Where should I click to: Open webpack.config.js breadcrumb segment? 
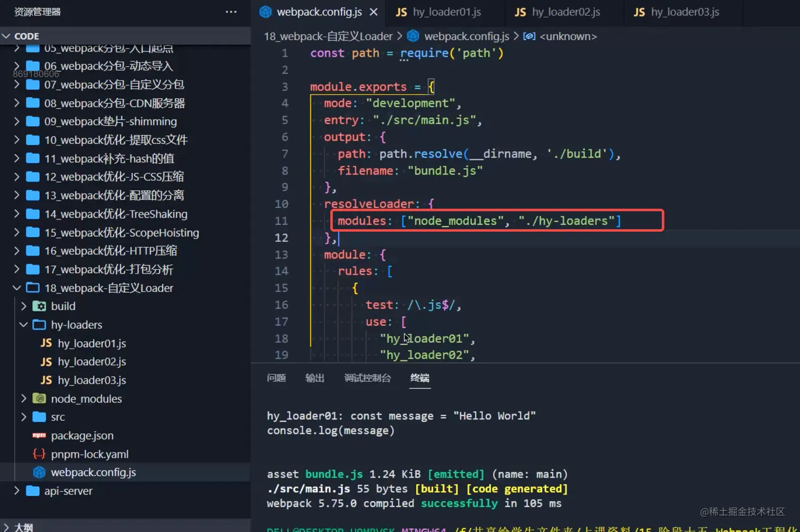tap(467, 36)
